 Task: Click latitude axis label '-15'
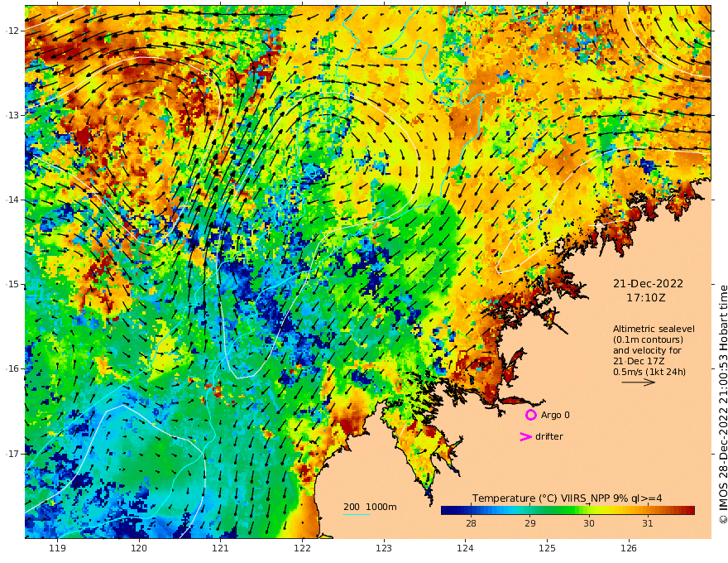[x=12, y=284]
